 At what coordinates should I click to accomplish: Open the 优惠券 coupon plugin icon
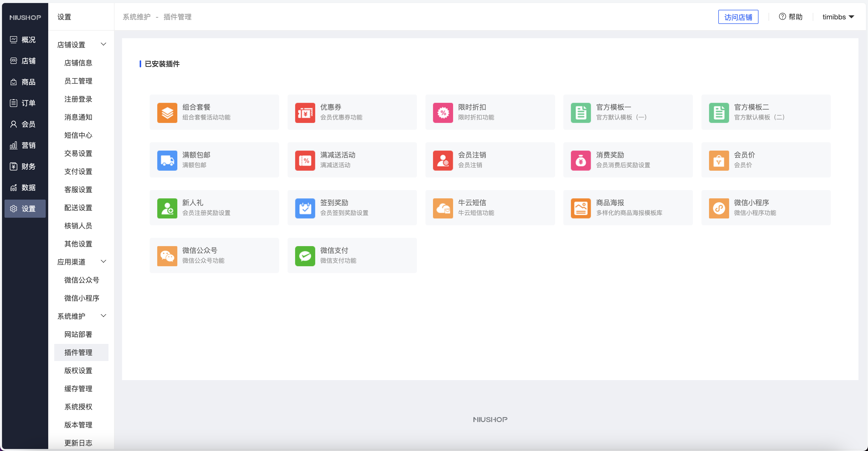pyautogui.click(x=305, y=112)
